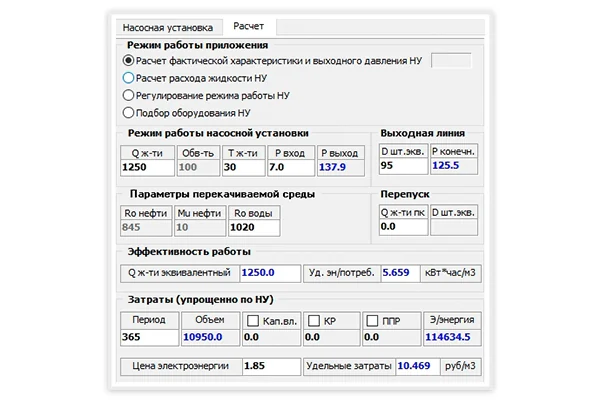Select Подбор оборудования НУ radio button
Image resolution: width=600 pixels, height=400 pixels.
128,113
